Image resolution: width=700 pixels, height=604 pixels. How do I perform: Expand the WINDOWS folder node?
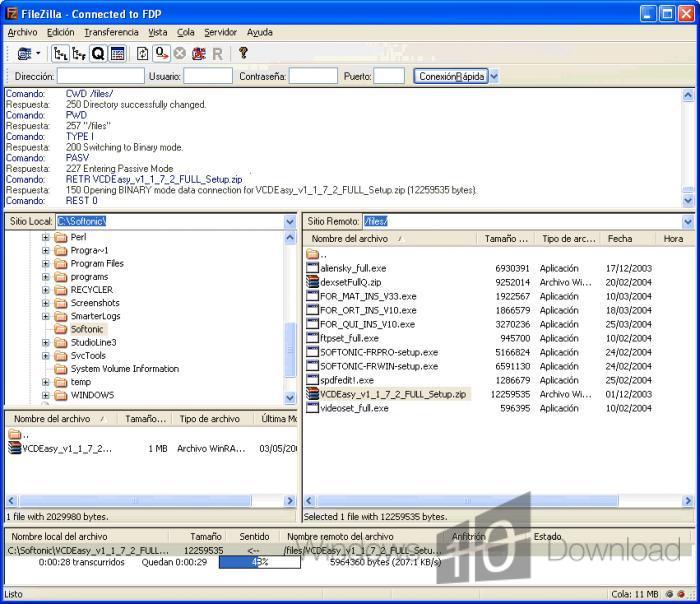(46, 396)
